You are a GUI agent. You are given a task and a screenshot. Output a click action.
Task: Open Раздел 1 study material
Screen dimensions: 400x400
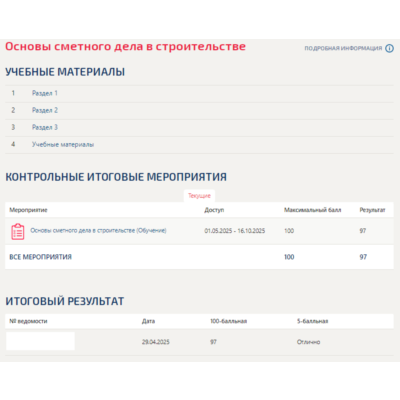pyautogui.click(x=45, y=93)
